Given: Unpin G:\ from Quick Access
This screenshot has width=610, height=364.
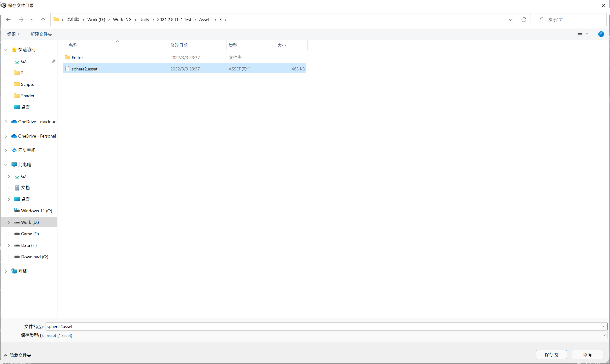Looking at the screenshot, I should tap(54, 61).
